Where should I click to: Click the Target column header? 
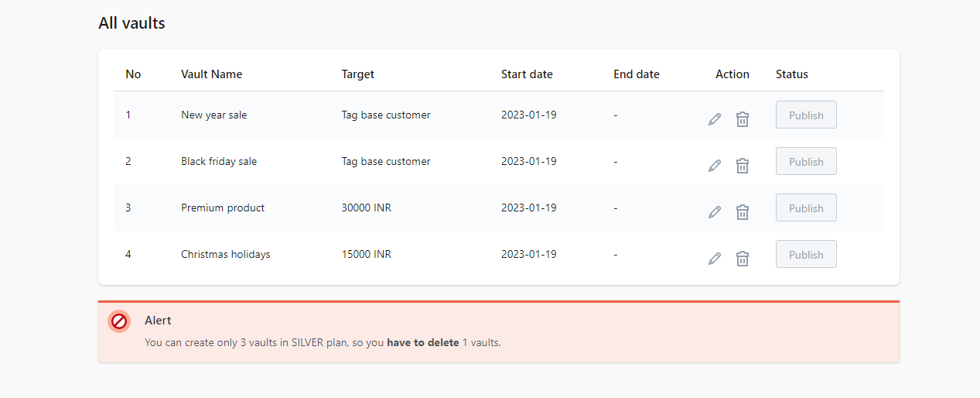(x=358, y=74)
